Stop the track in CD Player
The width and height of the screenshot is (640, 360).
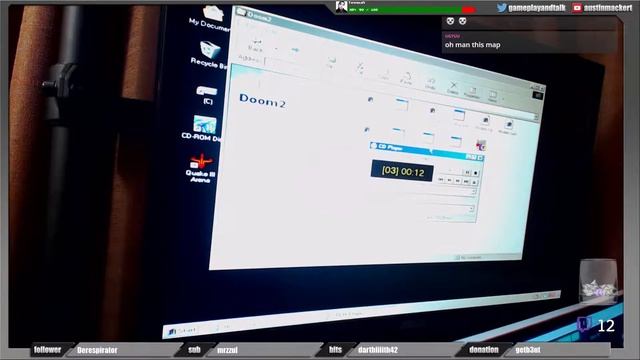pyautogui.click(x=476, y=173)
